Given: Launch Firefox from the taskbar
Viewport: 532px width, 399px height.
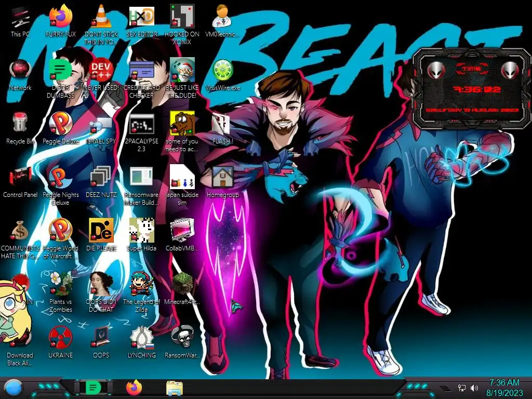Looking at the screenshot, I should (x=134, y=388).
